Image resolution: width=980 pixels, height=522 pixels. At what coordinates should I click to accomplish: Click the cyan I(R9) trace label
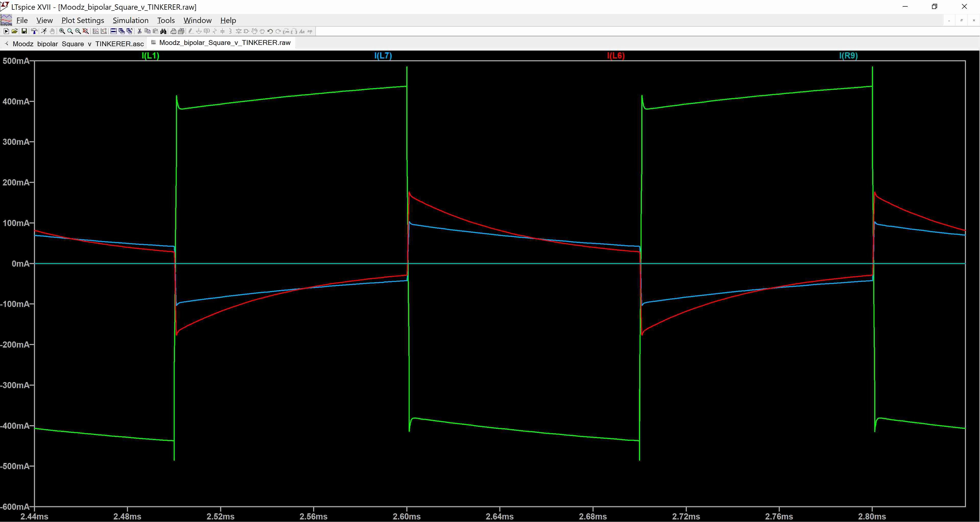(x=848, y=56)
